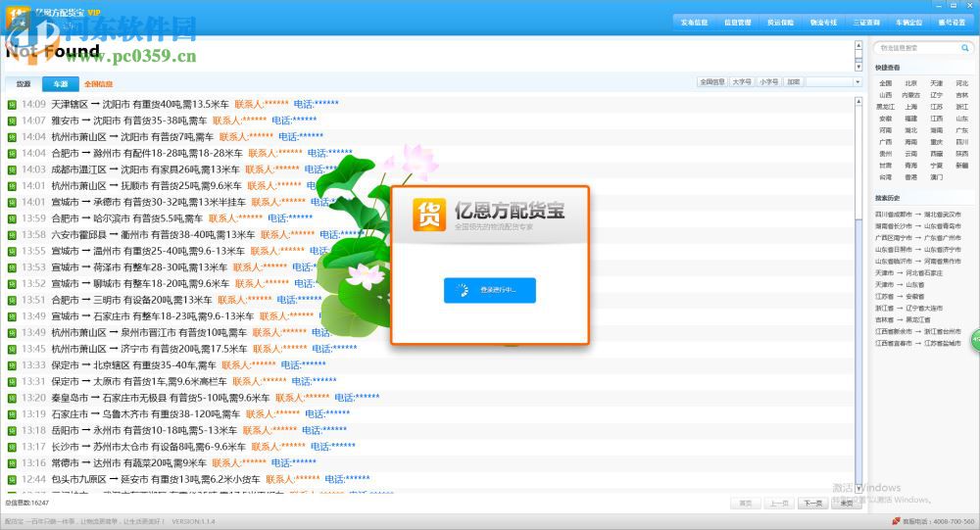Click green icon of 14:09 天津辖区 row
This screenshot has width=980, height=530.
pyautogui.click(x=12, y=105)
